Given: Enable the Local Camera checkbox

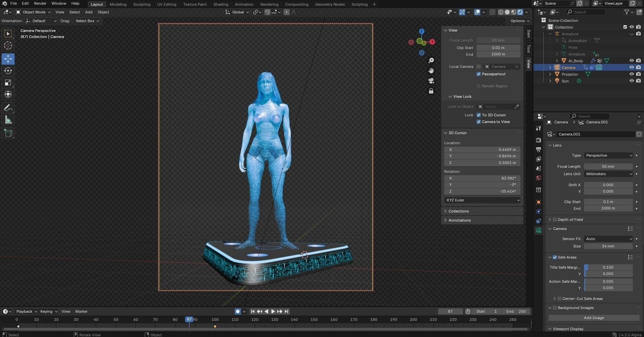Looking at the screenshot, I should 479,67.
